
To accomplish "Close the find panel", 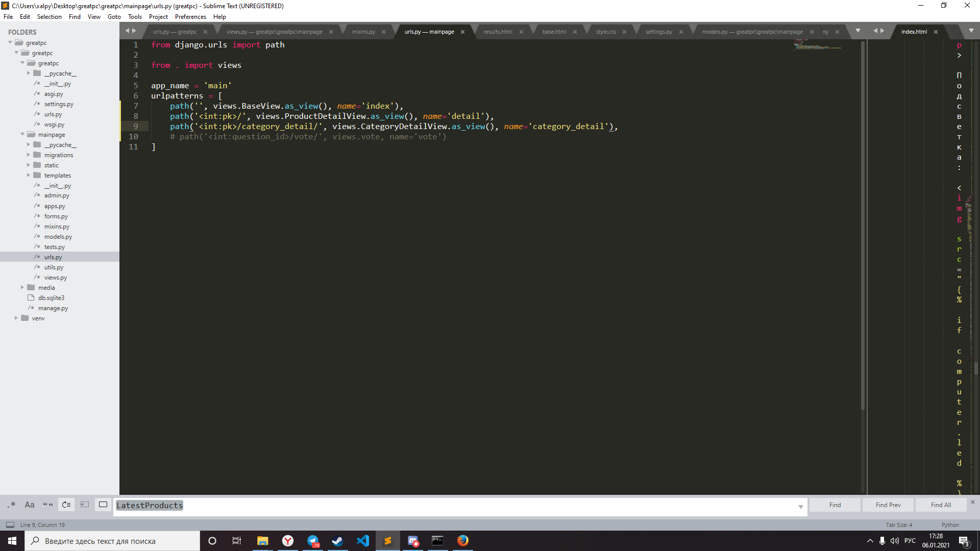I will (x=972, y=503).
